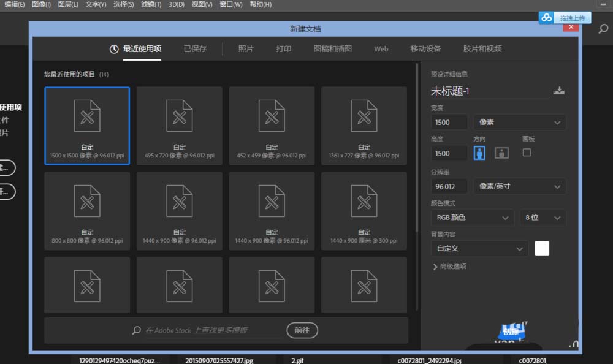The width and height of the screenshot is (613, 364).
Task: Open the resolution unit 像素/英寸 dropdown
Action: pos(520,186)
